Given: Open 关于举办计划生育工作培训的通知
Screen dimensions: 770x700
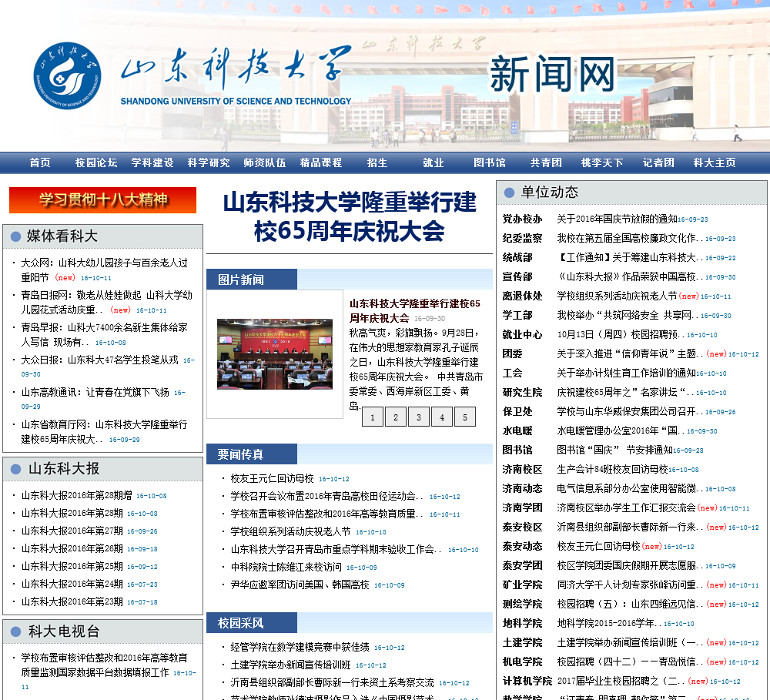Looking at the screenshot, I should click(626, 373).
